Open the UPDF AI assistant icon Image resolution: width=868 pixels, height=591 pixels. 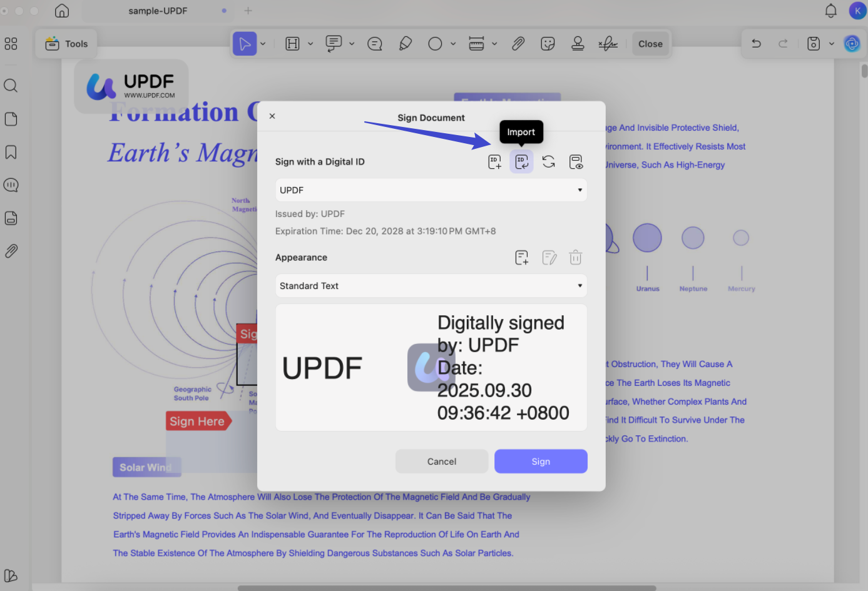pos(852,44)
